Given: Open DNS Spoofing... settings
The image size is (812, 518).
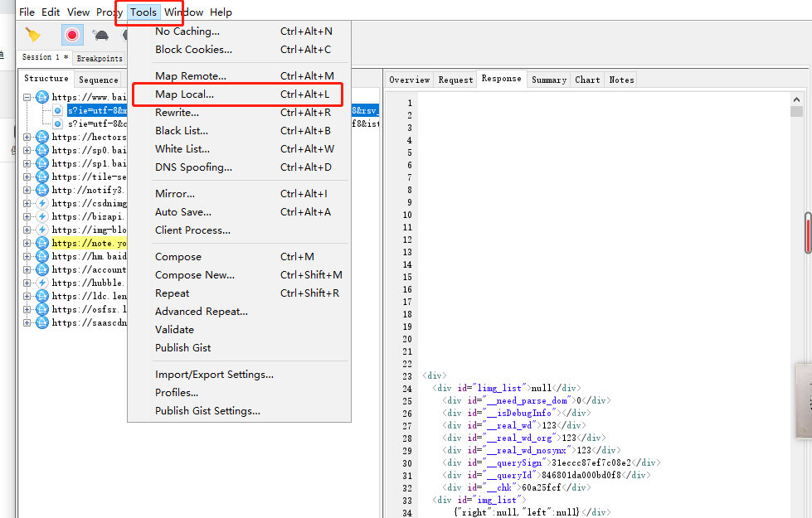Looking at the screenshot, I should [x=239, y=167].
